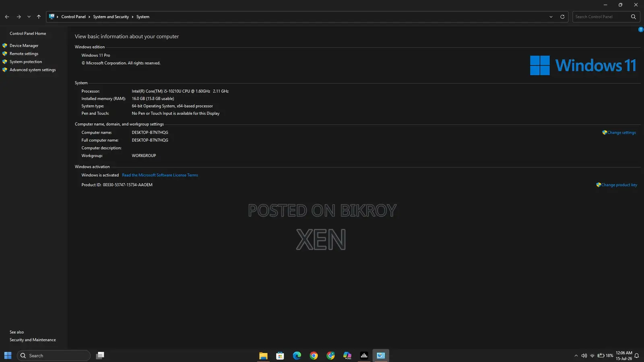
Task: Click the volume speaker tray icon
Action: (x=584, y=356)
